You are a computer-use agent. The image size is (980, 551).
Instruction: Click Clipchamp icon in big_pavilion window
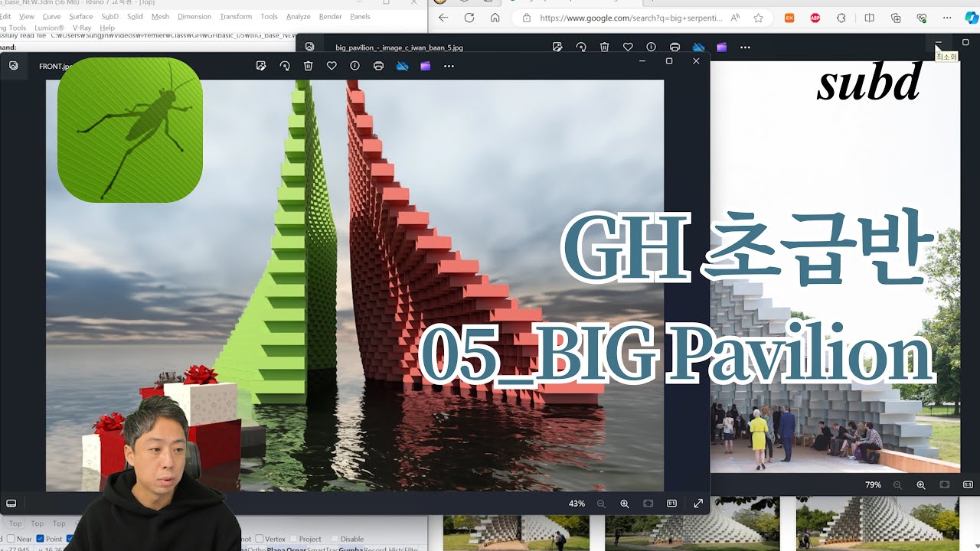coord(722,47)
